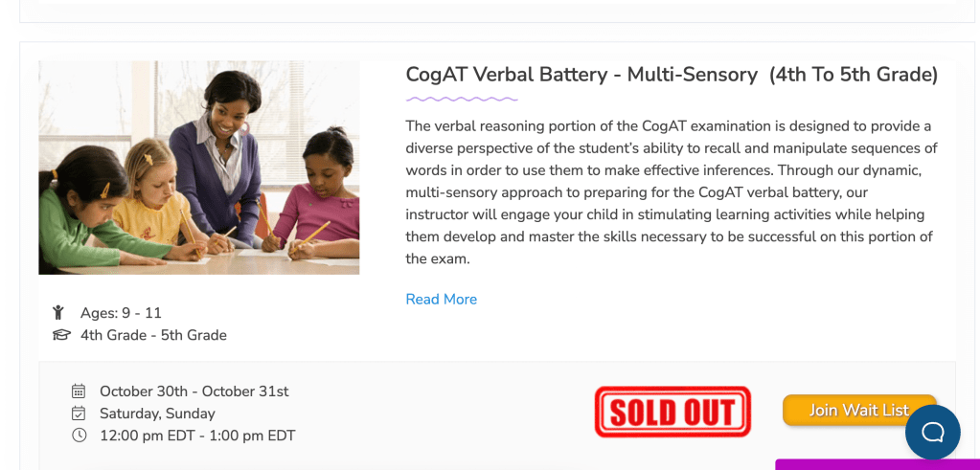Screen dimensions: 980x470
Task: Click the October 30th - October 31st date
Action: [194, 391]
